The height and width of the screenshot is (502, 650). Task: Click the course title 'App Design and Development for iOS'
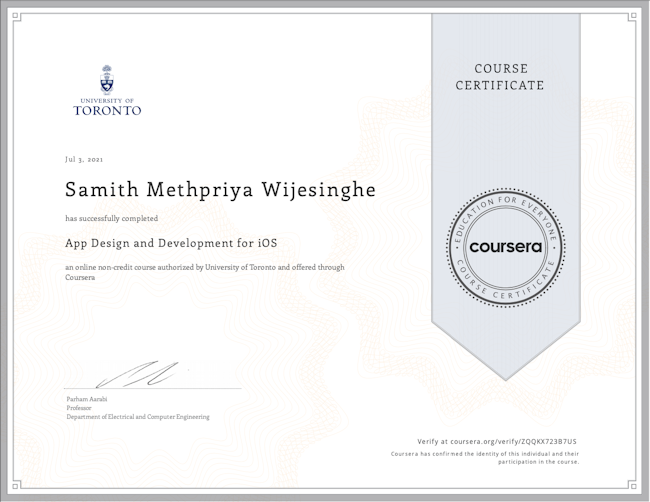point(171,243)
